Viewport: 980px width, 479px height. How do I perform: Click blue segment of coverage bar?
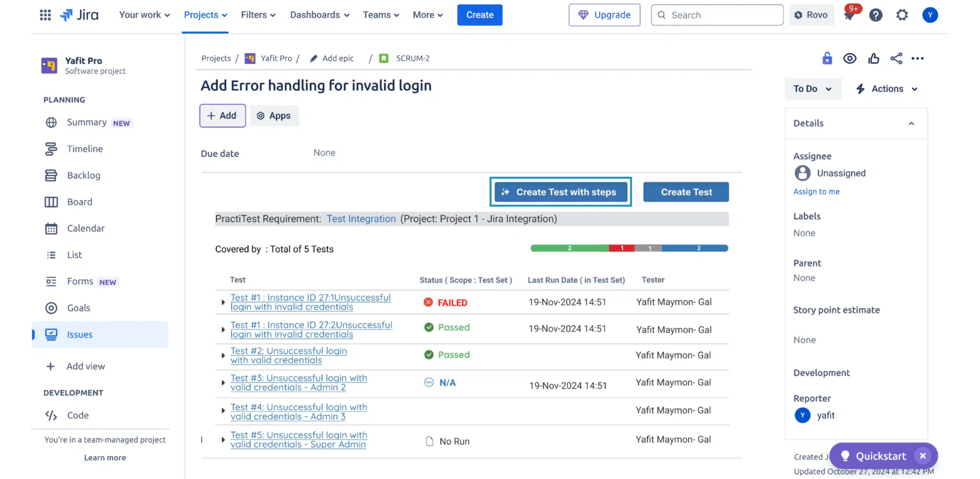point(695,248)
